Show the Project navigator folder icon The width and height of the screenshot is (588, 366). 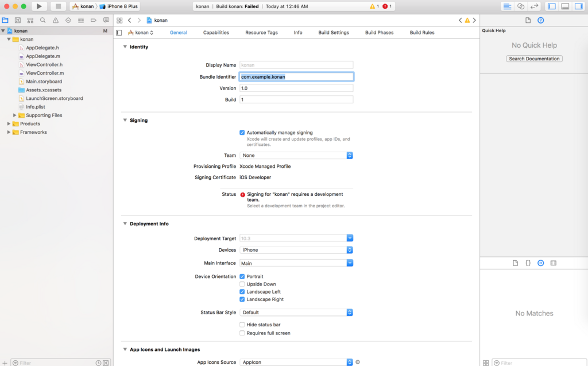click(x=5, y=20)
